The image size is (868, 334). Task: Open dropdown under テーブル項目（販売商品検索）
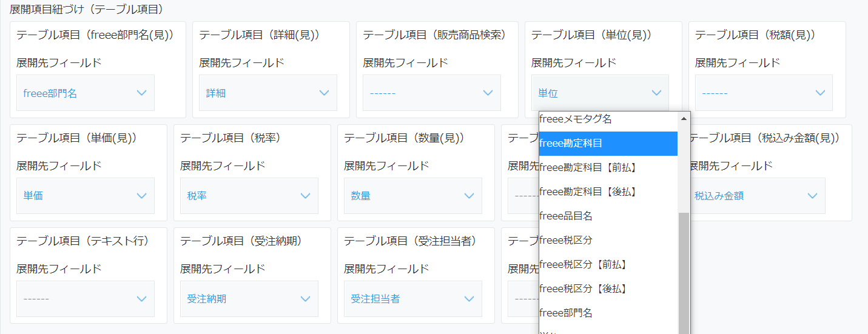point(432,93)
